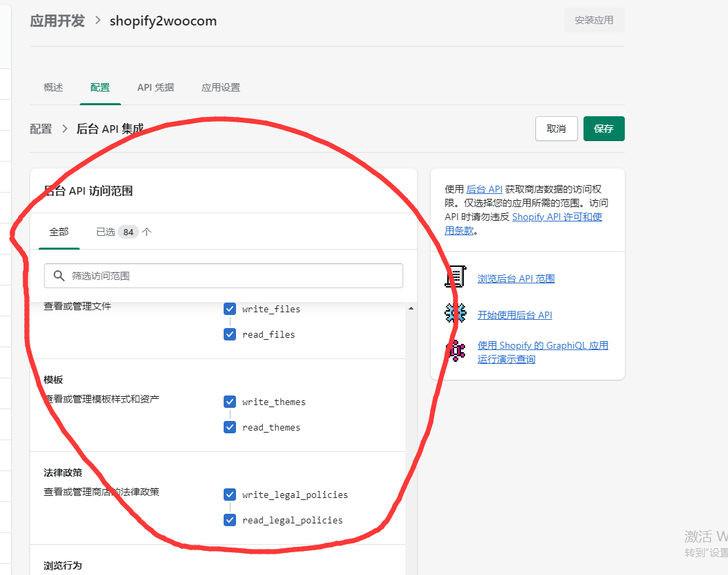
Task: Switch to the API 凭据 tab
Action: click(x=156, y=87)
